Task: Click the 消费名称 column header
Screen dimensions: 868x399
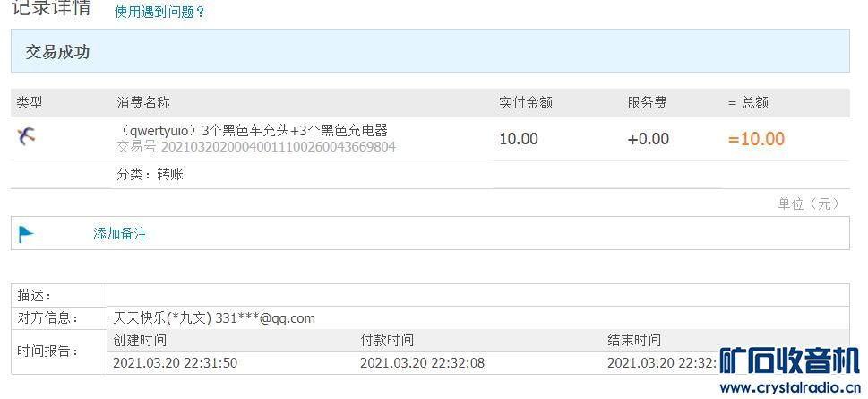Action: coord(143,103)
